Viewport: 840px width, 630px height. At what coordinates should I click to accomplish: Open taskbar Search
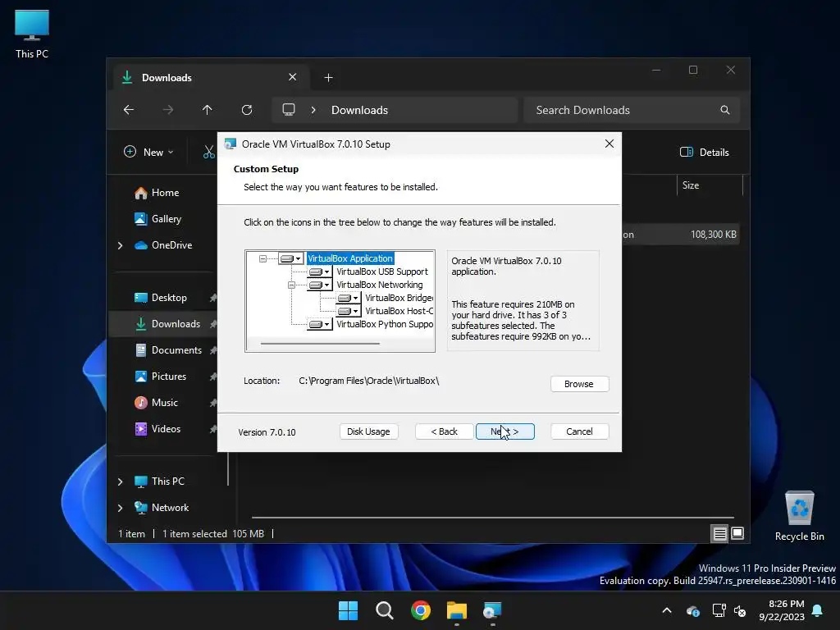(385, 610)
